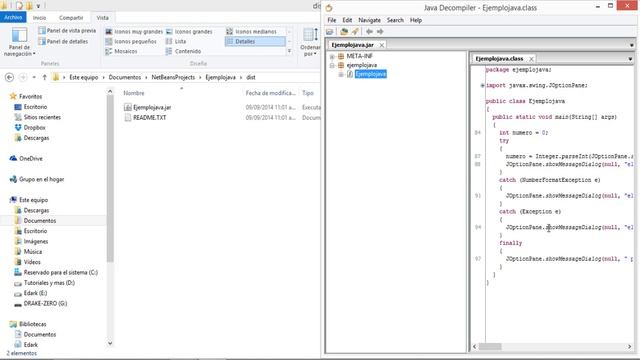Image resolution: width=640 pixels, height=360 pixels.
Task: Open Ordenar por dropdown
Action: pyautogui.click(x=310, y=42)
